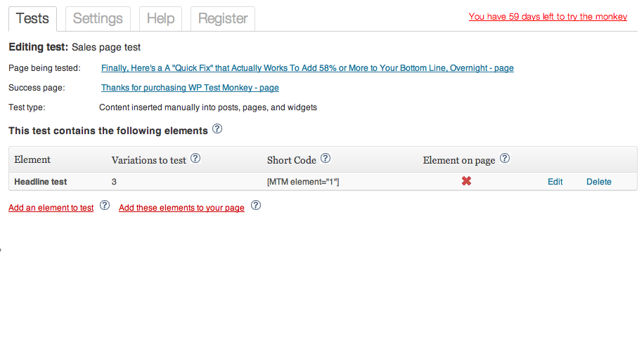Open the Tests tab

(32, 18)
